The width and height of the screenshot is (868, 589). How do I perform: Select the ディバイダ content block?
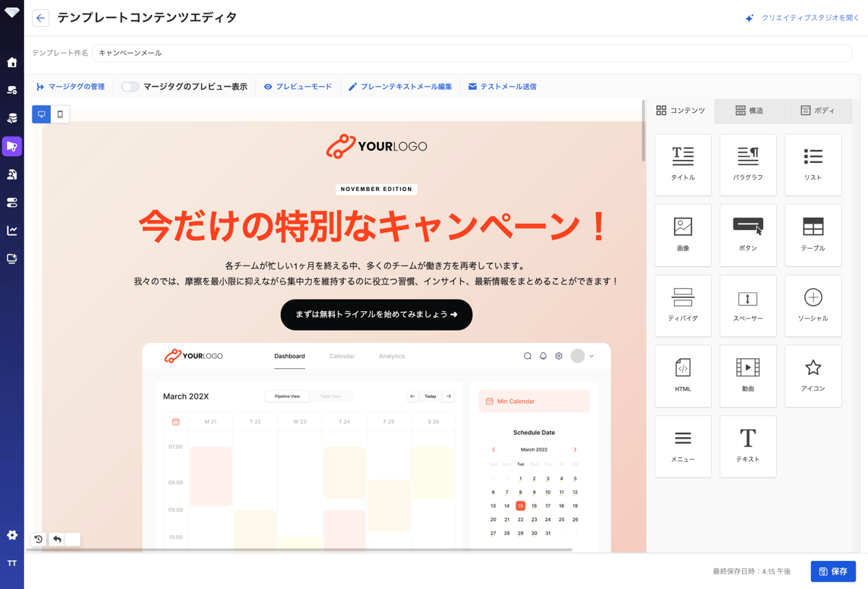coord(683,305)
